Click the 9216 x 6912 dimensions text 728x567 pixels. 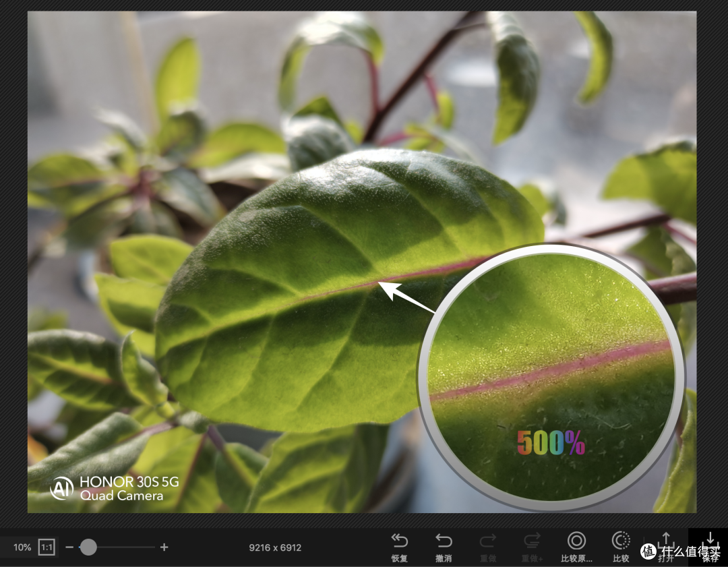(275, 547)
